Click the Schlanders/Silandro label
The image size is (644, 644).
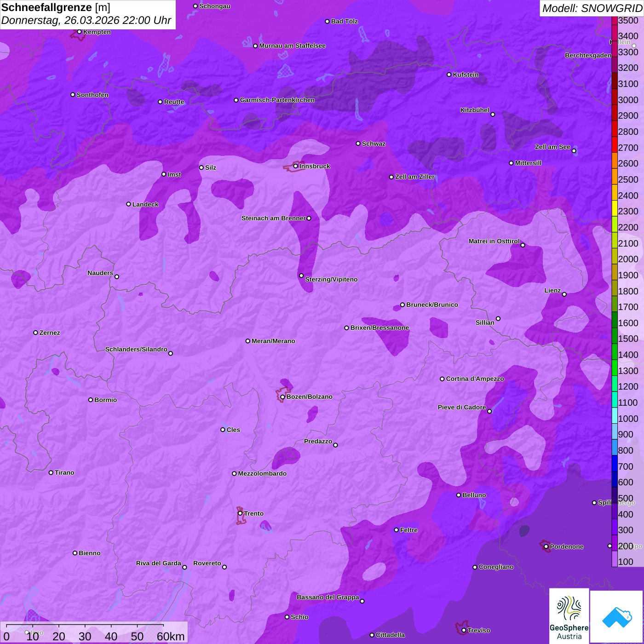136,349
